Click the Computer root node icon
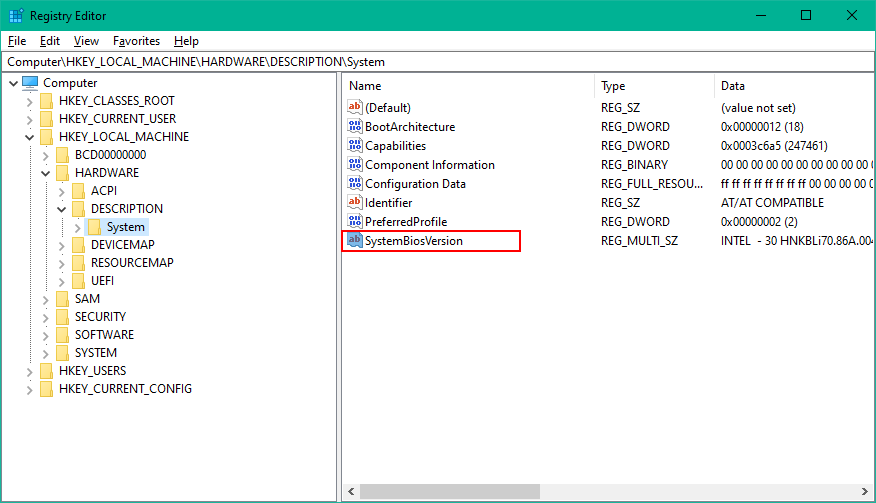 coord(30,83)
